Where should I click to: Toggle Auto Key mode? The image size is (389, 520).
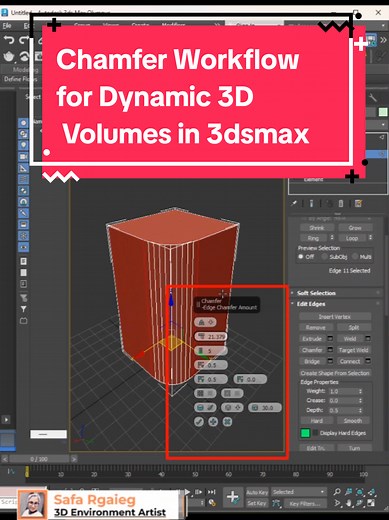(x=257, y=492)
